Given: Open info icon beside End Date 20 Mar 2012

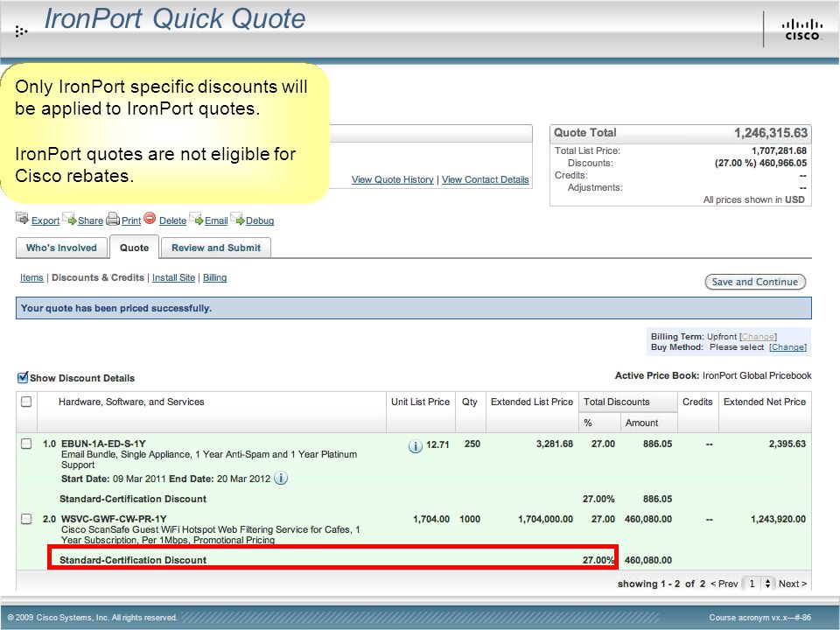Looking at the screenshot, I should 281,478.
